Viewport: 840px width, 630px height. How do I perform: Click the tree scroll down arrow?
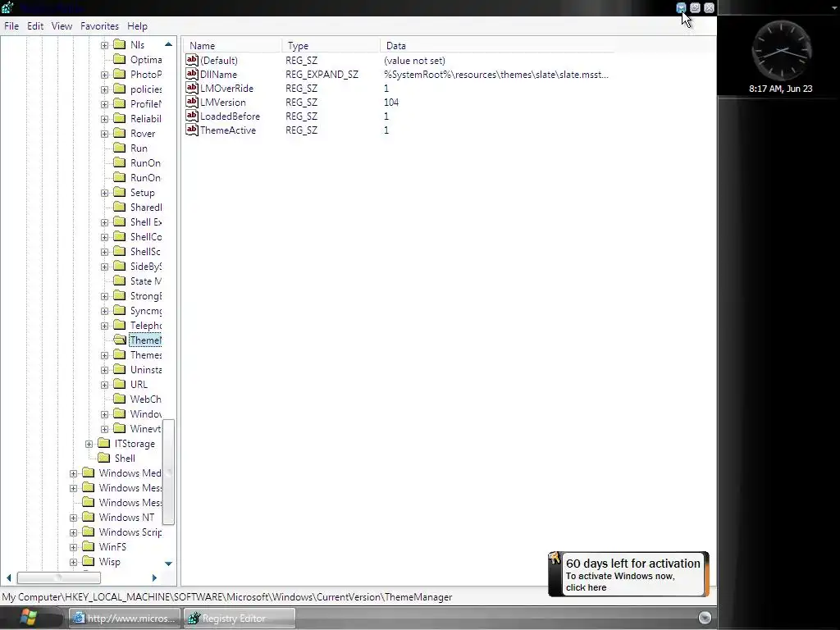point(168,564)
